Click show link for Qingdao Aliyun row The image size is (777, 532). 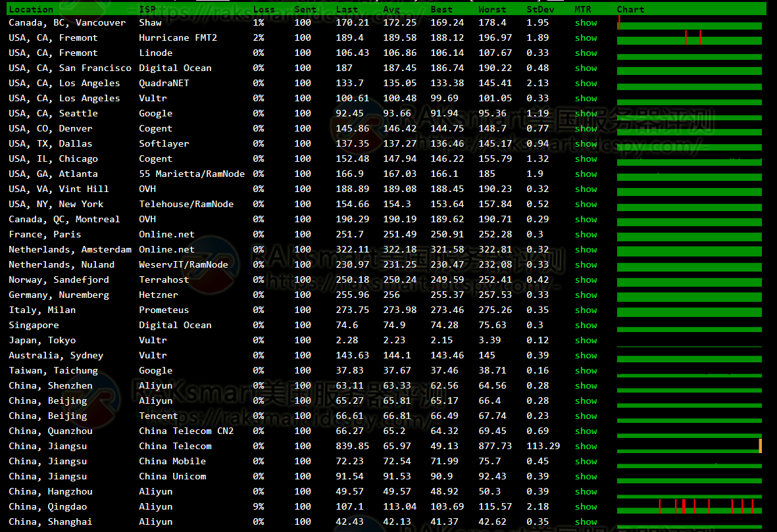pos(586,506)
